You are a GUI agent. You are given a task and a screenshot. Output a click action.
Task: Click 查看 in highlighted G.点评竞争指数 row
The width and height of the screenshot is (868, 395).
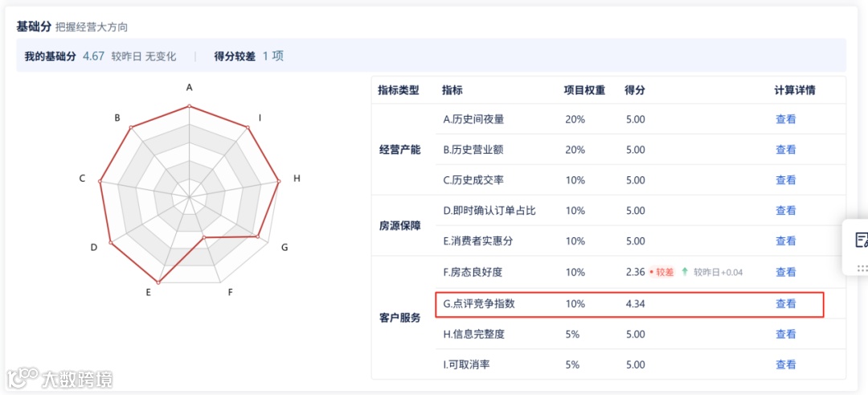point(785,304)
